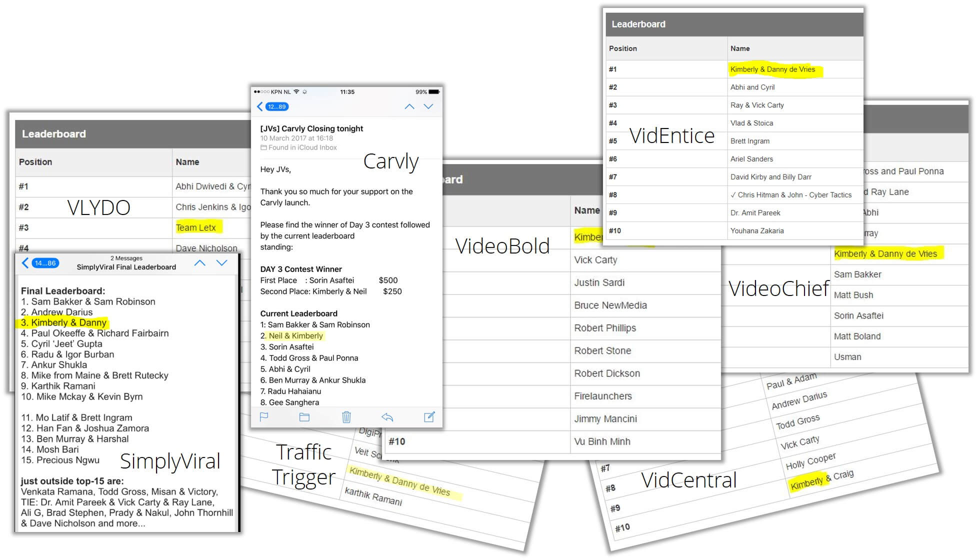
Task: Click Name column header in VidEntice leaderboard
Action: point(740,48)
